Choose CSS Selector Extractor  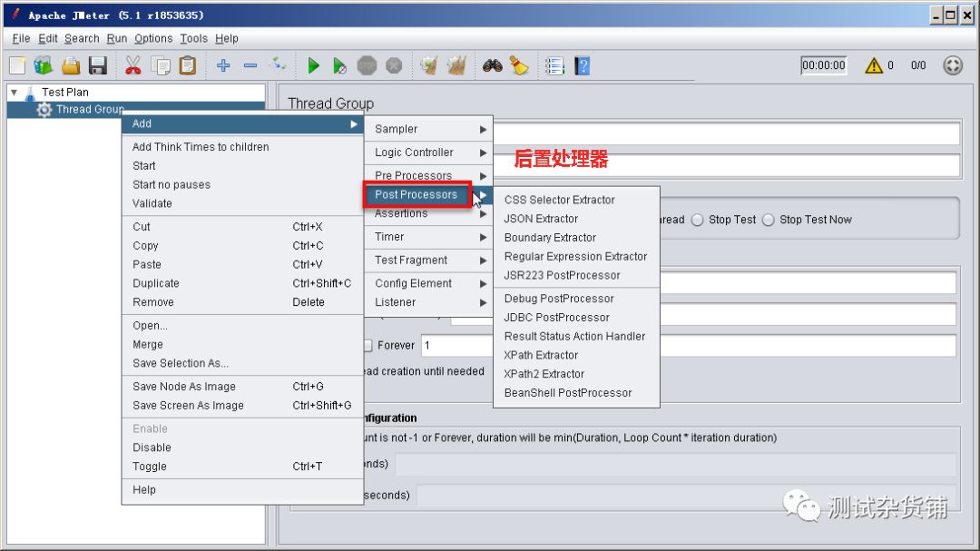[576, 200]
